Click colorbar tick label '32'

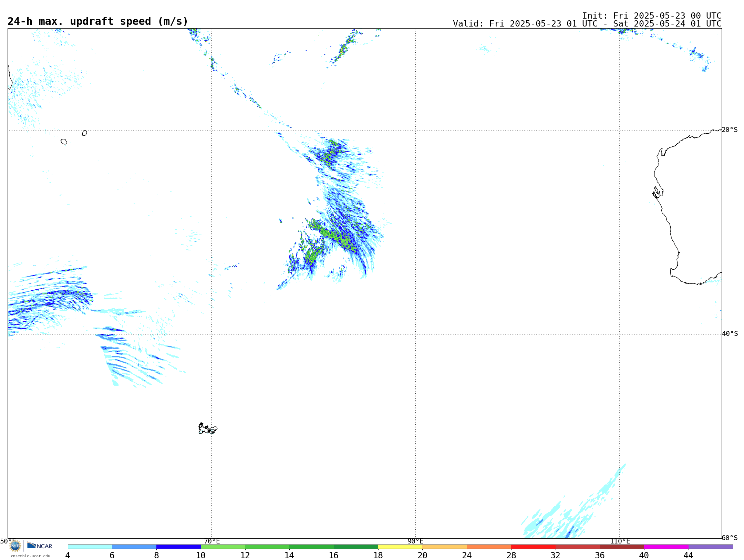[556, 555]
